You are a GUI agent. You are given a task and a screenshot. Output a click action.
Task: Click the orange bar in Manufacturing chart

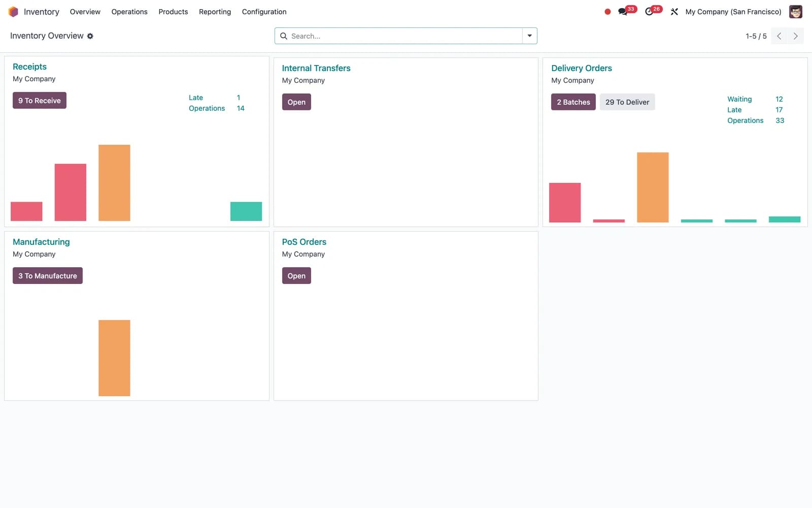click(114, 358)
